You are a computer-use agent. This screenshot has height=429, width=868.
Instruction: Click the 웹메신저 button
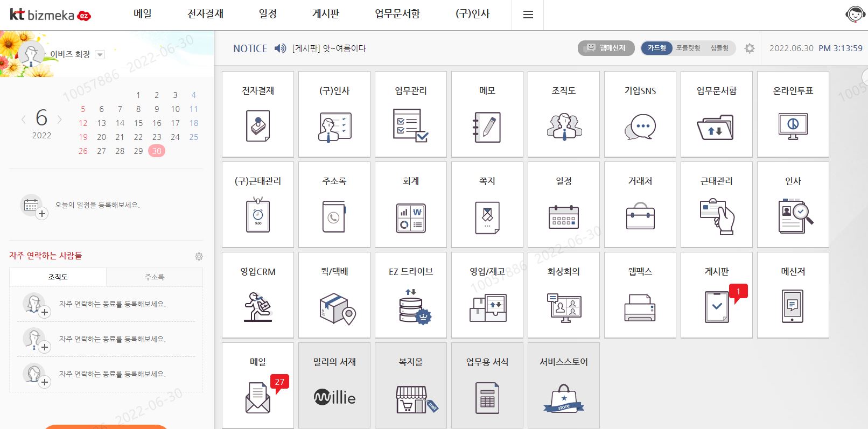pos(606,48)
